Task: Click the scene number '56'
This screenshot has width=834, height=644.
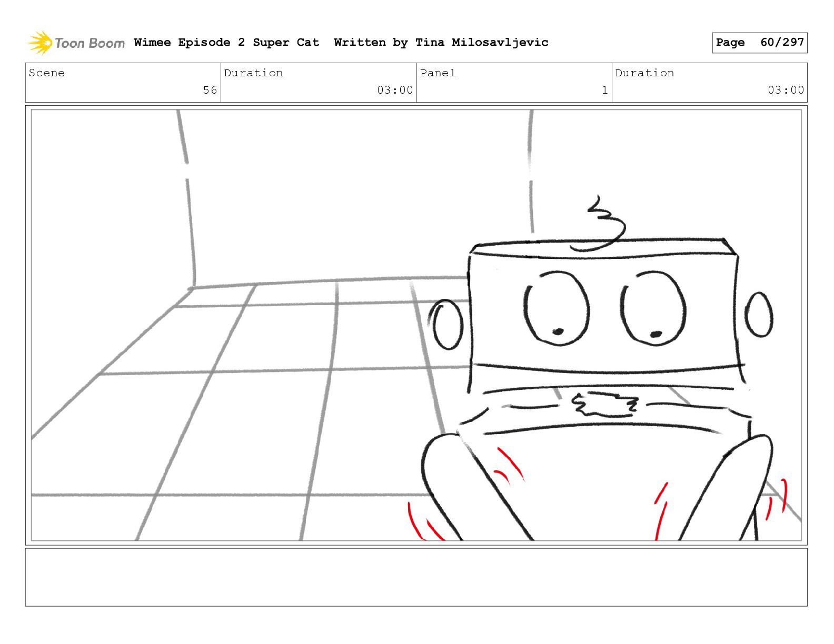Action: click(210, 90)
